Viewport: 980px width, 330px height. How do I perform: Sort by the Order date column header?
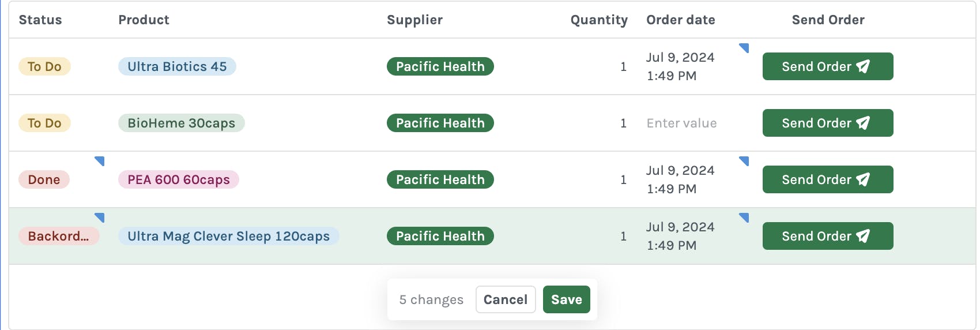pyautogui.click(x=680, y=20)
